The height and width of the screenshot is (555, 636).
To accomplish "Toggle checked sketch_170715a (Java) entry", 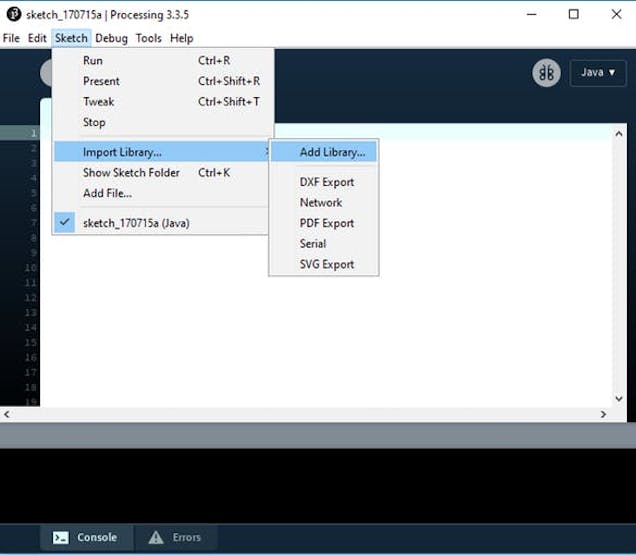I will [161, 223].
